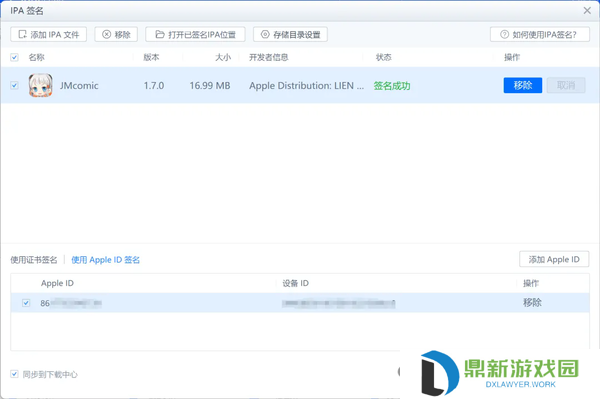Viewport: 600px width, 399px height.
Task: Click the version value 1.7.0
Action: [x=154, y=85]
